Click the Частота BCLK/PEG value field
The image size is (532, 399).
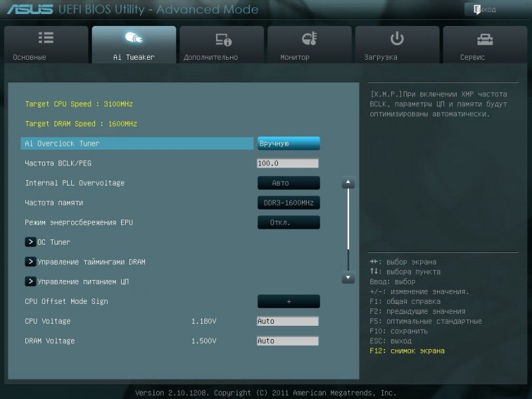pos(287,164)
